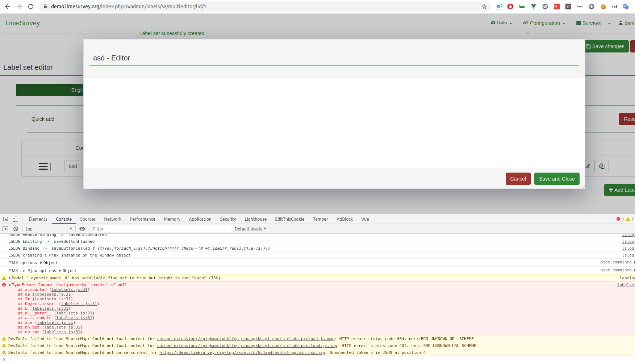
Task: Open the top context dropdown
Action: [49, 229]
